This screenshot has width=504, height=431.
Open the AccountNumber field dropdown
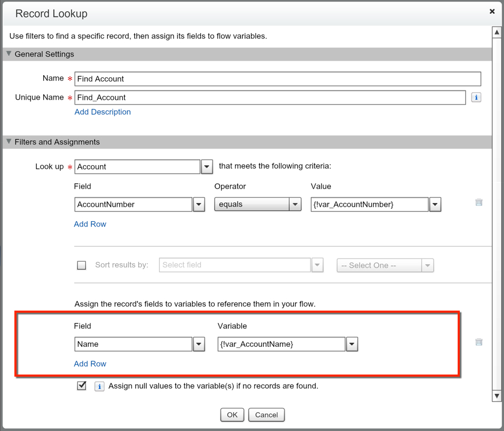[199, 205]
